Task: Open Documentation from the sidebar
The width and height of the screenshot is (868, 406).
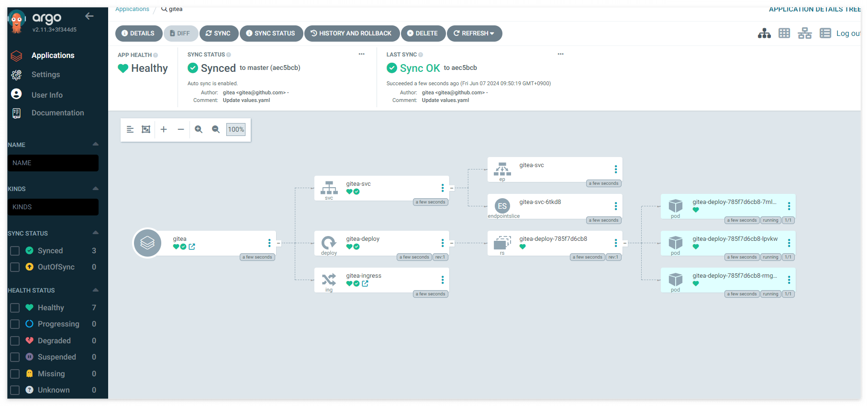Action: click(x=57, y=113)
